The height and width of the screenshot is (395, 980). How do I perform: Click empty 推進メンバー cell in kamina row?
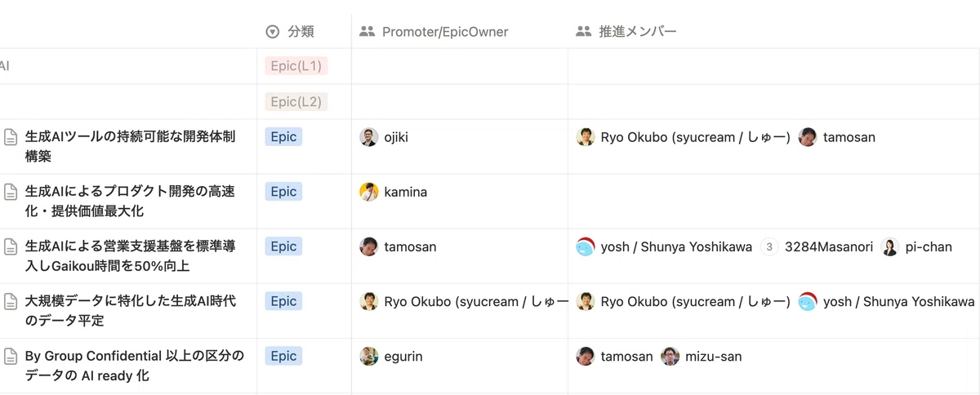pos(773,202)
